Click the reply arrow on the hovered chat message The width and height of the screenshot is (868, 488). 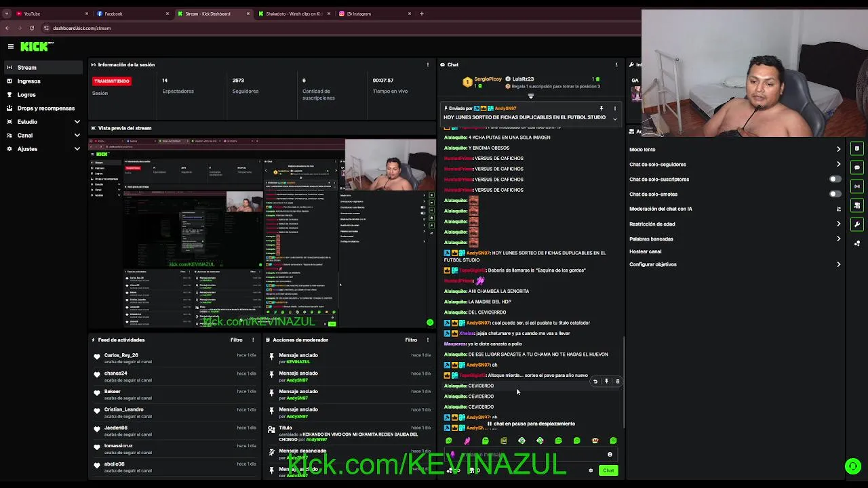[595, 382]
